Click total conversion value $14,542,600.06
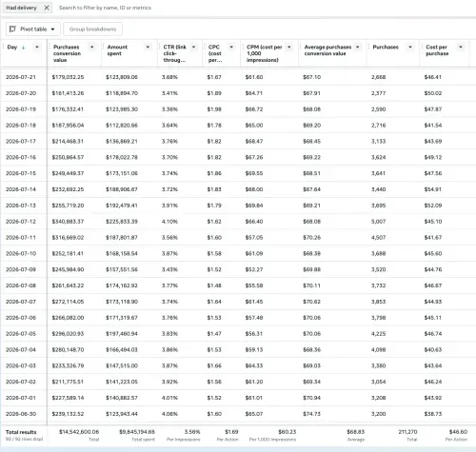The height and width of the screenshot is (452, 476). click(x=79, y=432)
